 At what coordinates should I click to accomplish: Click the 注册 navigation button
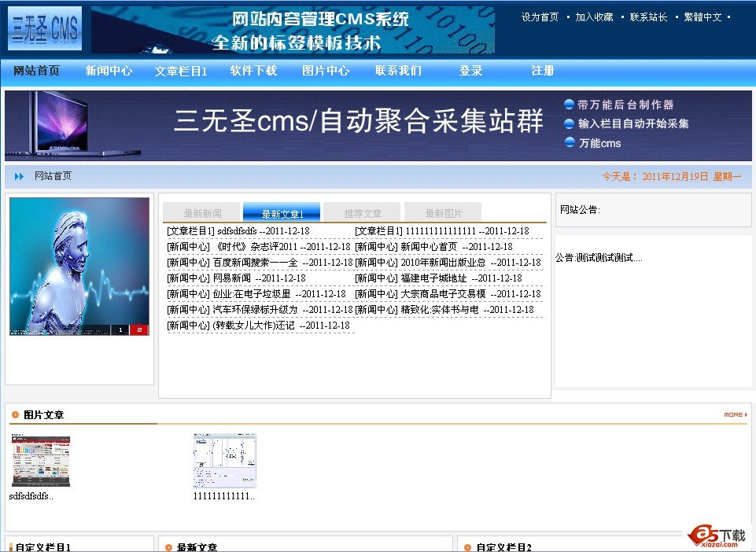pos(542,70)
